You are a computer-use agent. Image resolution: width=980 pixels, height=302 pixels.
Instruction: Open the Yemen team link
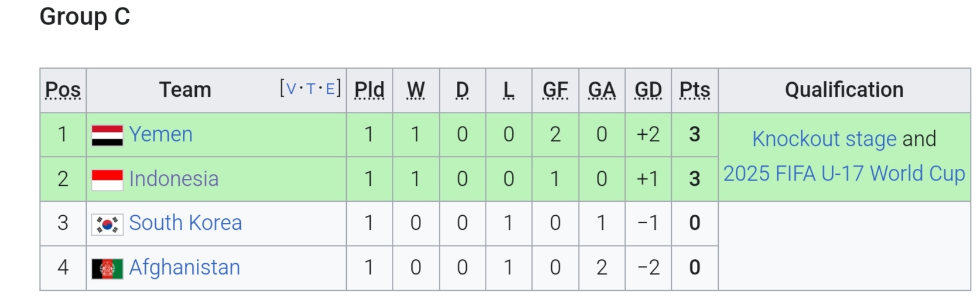click(161, 134)
